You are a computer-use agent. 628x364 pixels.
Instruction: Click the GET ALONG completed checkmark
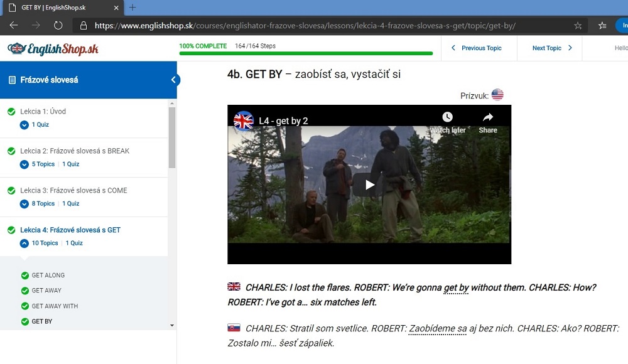point(25,276)
